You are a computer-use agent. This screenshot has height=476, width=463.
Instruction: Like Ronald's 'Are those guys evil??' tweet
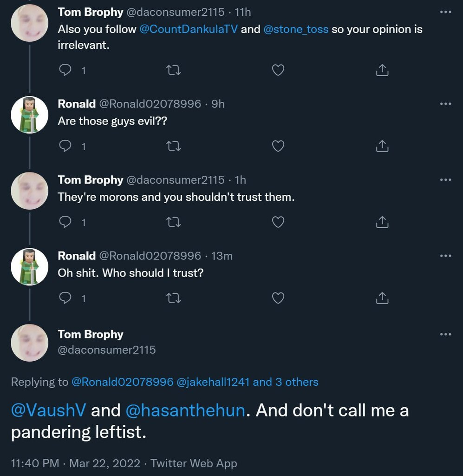point(278,146)
